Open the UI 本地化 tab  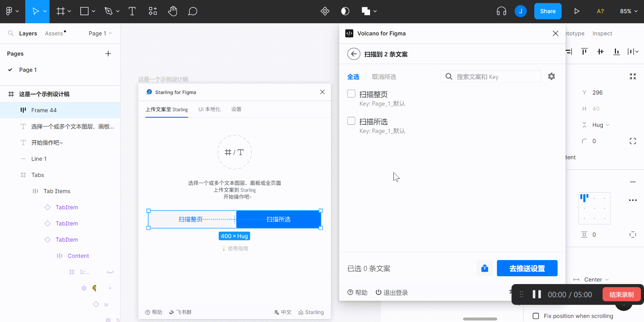(209, 109)
